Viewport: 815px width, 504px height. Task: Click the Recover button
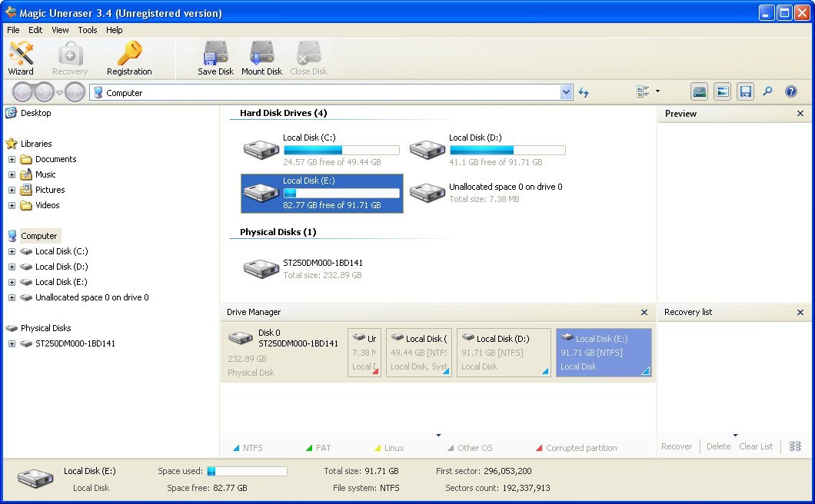(677, 446)
